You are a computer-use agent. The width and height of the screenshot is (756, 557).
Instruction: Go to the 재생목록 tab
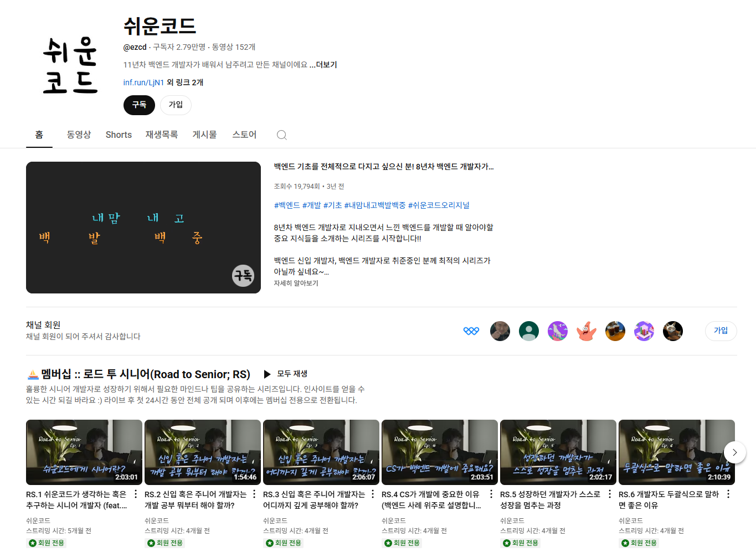coord(162,135)
